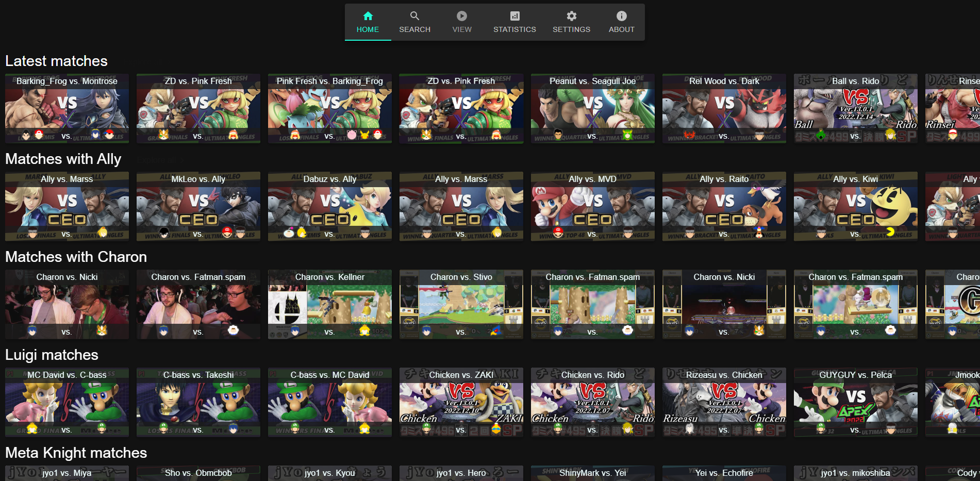
Task: Click the About info icon
Action: pos(622,16)
